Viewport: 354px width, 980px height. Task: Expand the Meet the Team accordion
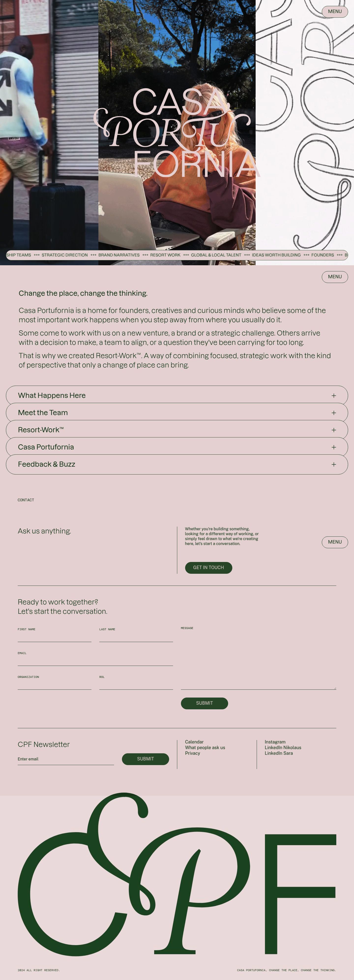pyautogui.click(x=177, y=412)
